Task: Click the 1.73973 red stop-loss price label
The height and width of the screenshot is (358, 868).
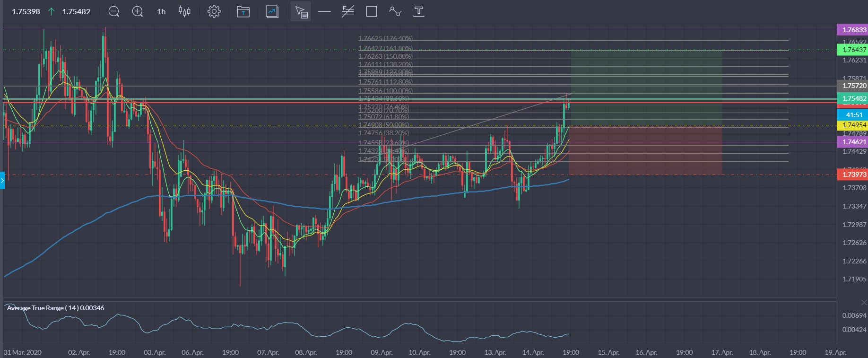Action: tap(852, 175)
